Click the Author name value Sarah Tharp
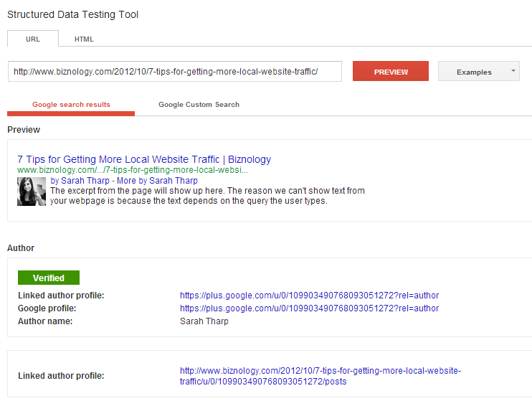The width and height of the screenshot is (532, 406). pyautogui.click(x=204, y=321)
